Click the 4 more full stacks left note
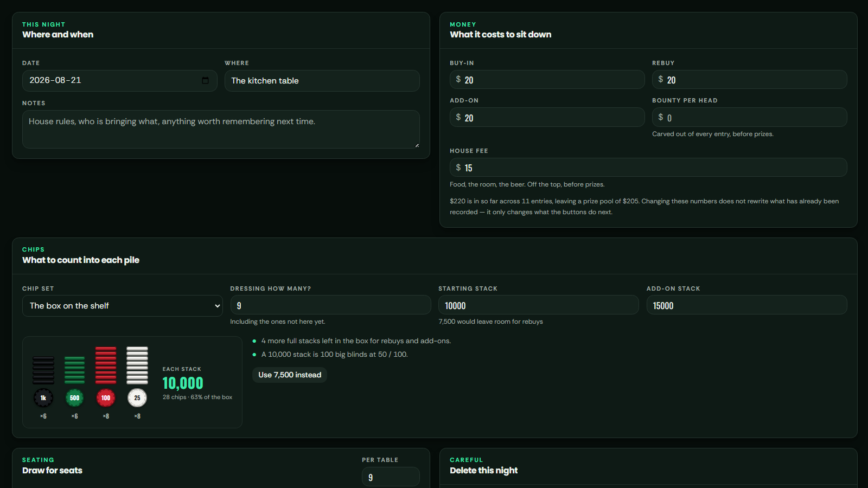This screenshot has width=868, height=488. (356, 341)
